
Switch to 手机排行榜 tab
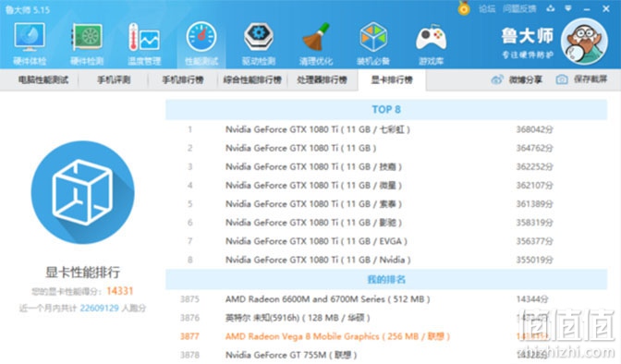click(183, 80)
